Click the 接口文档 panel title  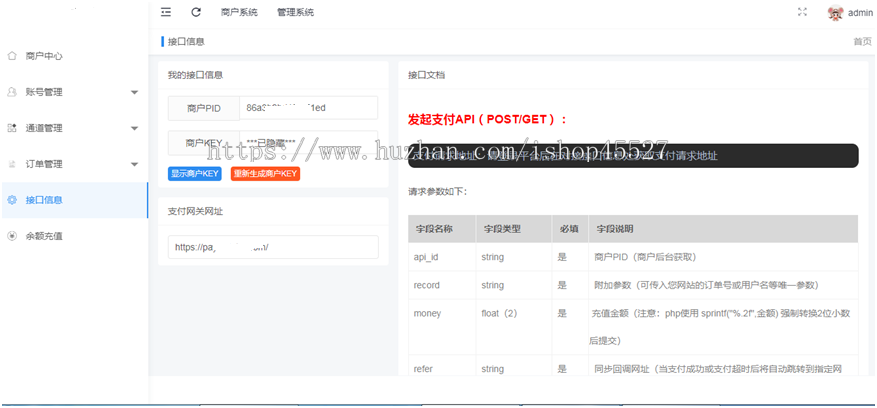tap(427, 75)
